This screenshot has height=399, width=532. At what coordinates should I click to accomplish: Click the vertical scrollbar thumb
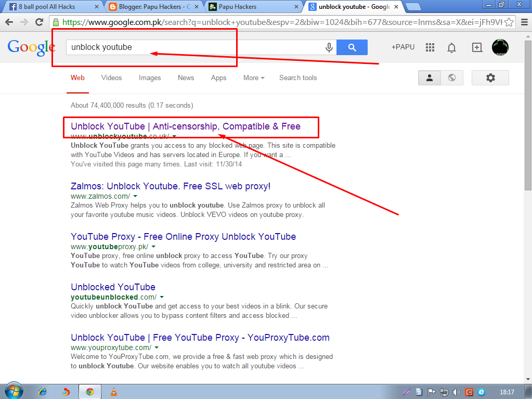pos(528,115)
